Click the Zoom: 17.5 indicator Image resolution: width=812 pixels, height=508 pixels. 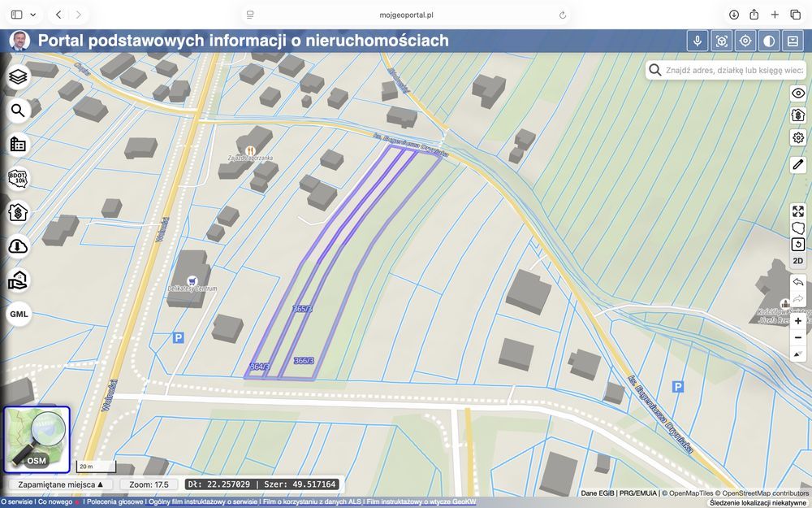click(x=149, y=484)
